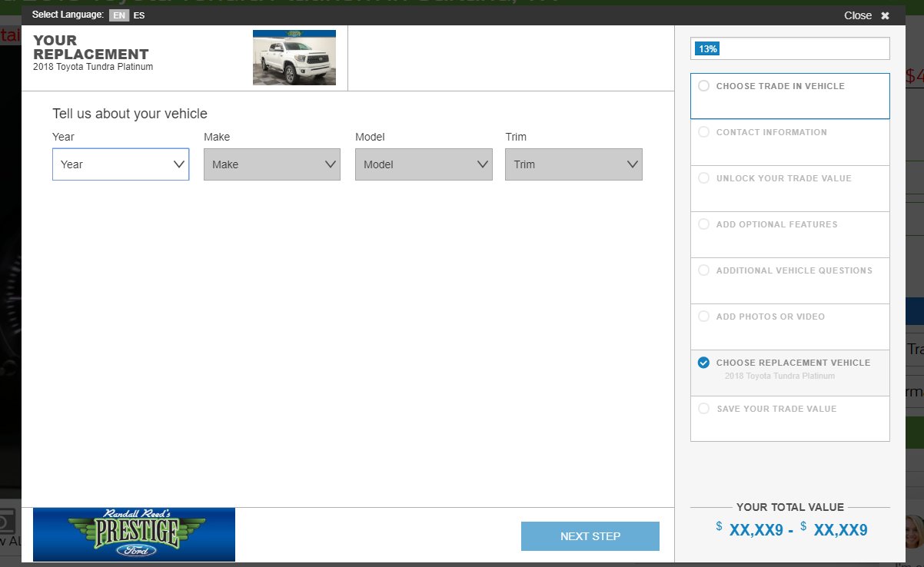Select the Contact Information step
The height and width of the screenshot is (567, 924).
(790, 142)
